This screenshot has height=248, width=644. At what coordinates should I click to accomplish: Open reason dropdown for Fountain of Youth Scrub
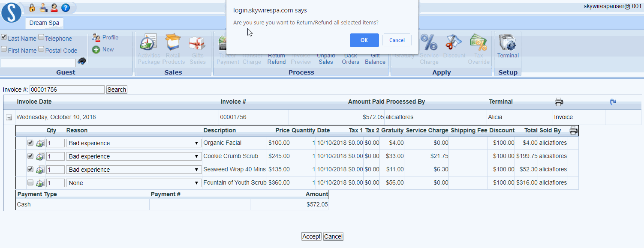(x=133, y=183)
